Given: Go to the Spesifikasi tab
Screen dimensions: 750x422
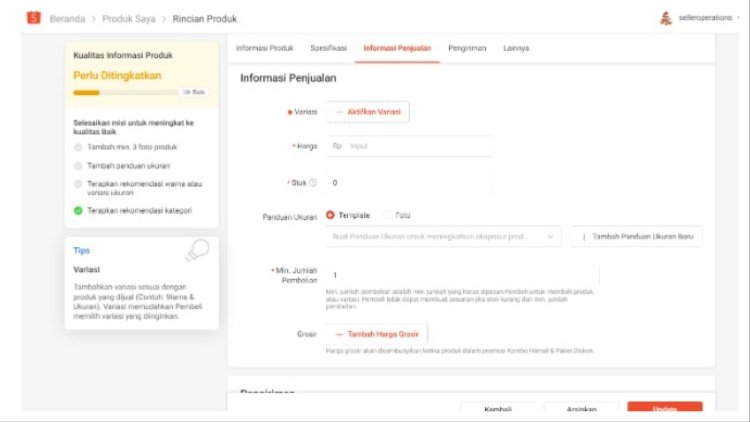Looking at the screenshot, I should click(328, 48).
